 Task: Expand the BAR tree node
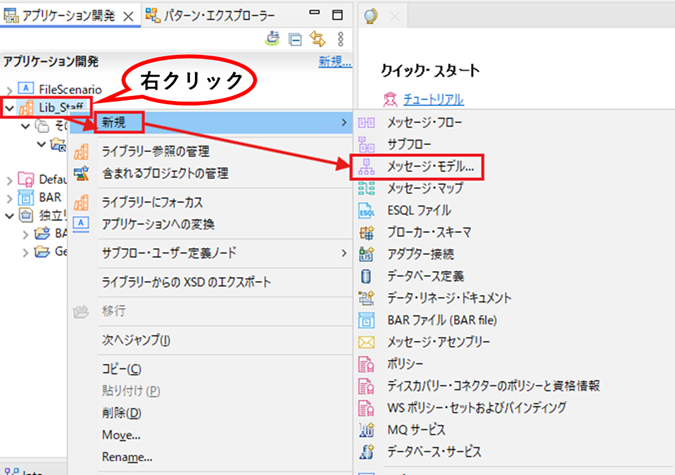click(x=9, y=199)
